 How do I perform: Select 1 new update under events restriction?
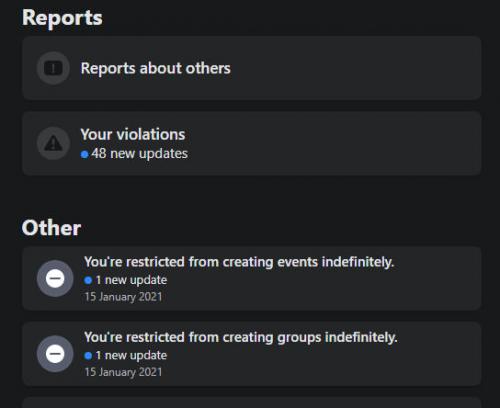(x=131, y=280)
